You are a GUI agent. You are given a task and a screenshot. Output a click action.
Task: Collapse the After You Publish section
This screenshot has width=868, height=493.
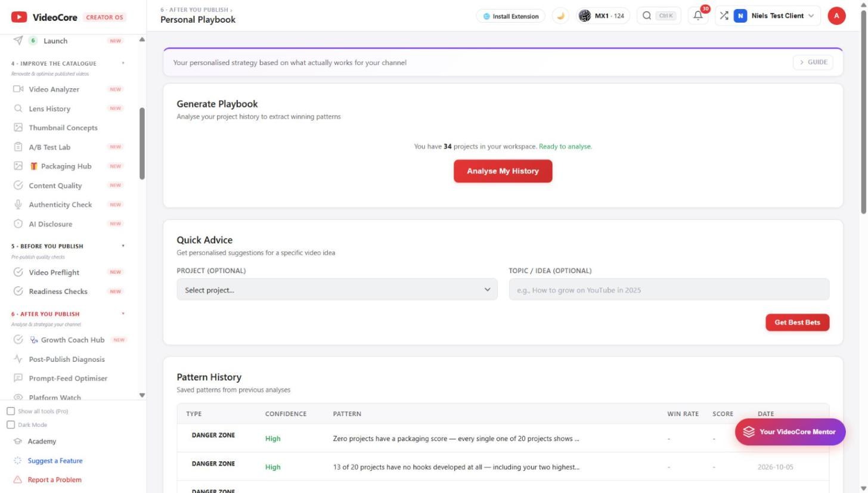(x=123, y=314)
